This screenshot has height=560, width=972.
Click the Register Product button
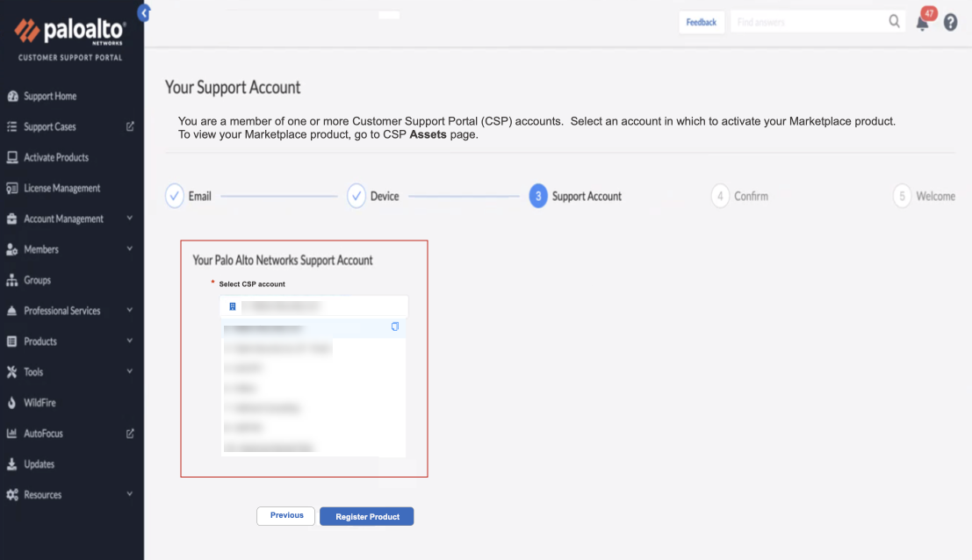pos(367,516)
